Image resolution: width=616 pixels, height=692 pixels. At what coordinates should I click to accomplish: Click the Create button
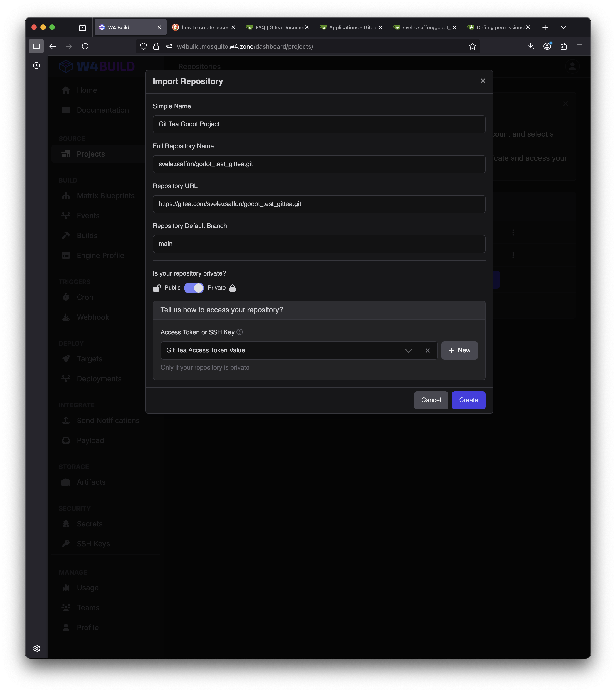[x=468, y=400]
